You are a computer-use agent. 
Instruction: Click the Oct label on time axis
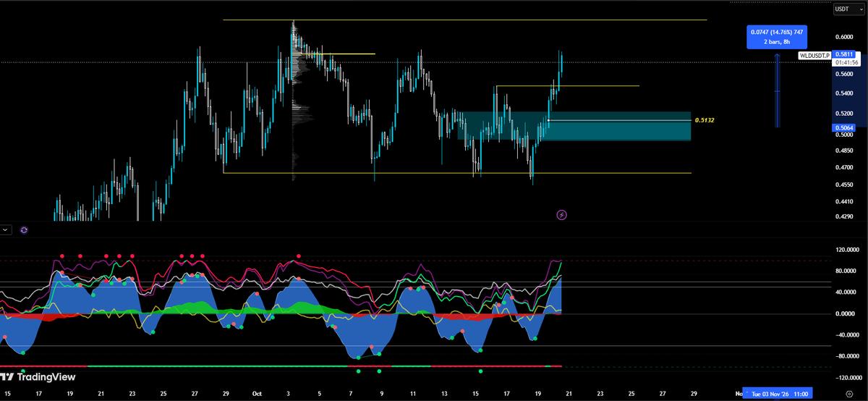[256, 393]
